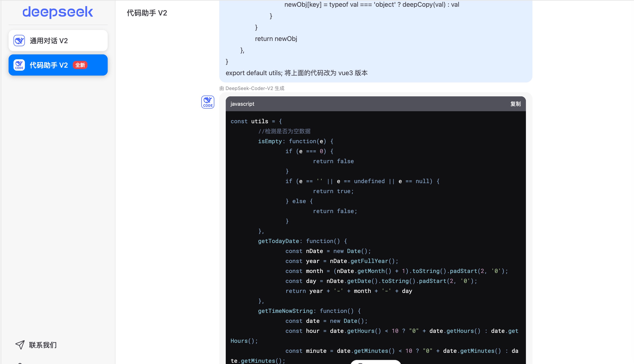Click the assistant CODE avatar icon
Screen dimensions: 634x364
tap(208, 102)
